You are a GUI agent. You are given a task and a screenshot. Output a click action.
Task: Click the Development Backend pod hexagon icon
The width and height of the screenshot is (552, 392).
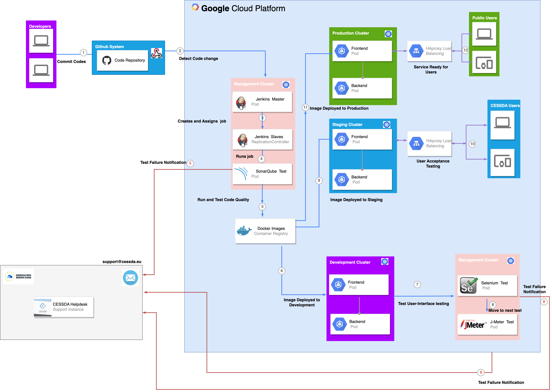340,324
